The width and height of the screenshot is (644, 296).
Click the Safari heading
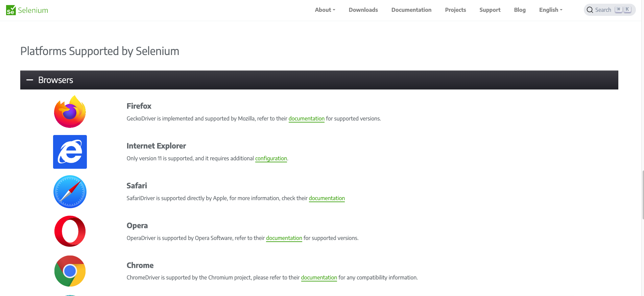pos(137,186)
